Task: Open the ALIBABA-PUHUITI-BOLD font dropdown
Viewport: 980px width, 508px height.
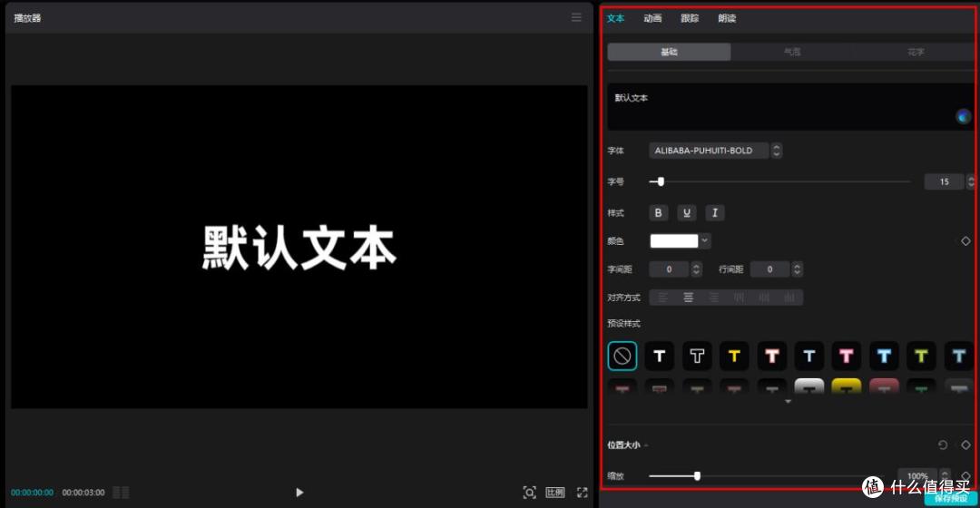Action: pyautogui.click(x=708, y=151)
